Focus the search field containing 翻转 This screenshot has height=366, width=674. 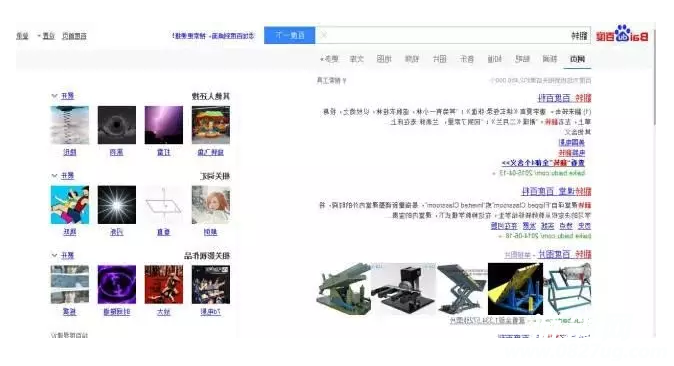point(453,35)
